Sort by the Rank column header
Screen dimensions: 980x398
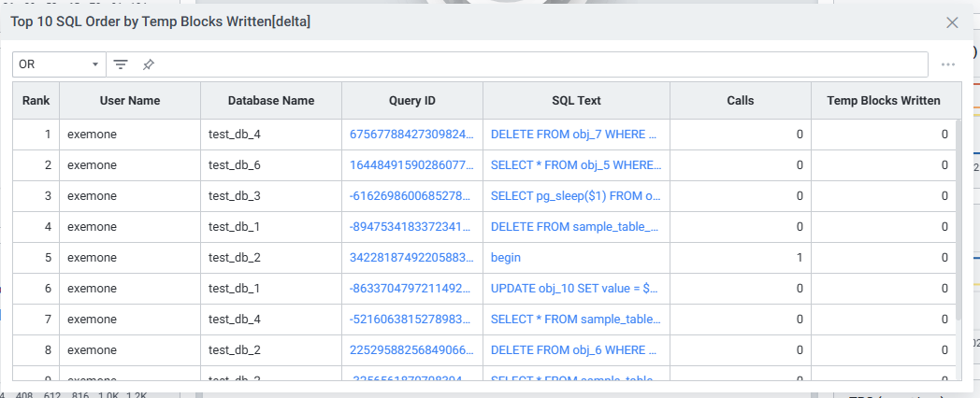click(x=36, y=101)
